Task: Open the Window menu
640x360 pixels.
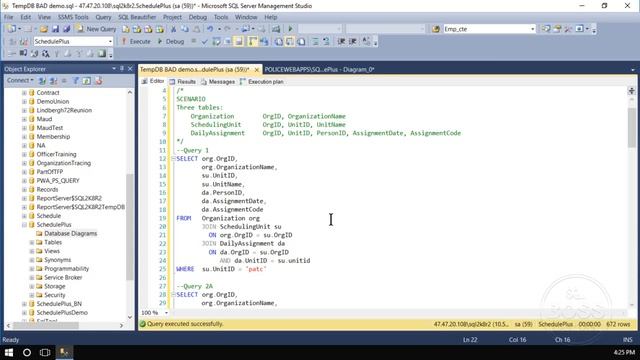Action: (246, 17)
